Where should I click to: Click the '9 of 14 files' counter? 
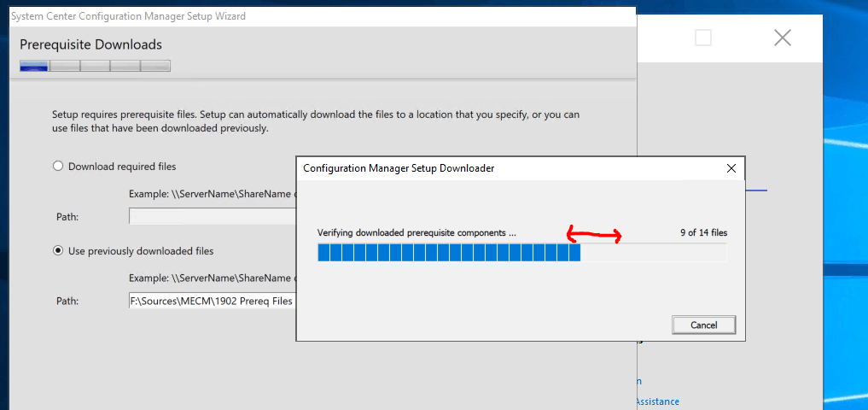click(x=703, y=232)
